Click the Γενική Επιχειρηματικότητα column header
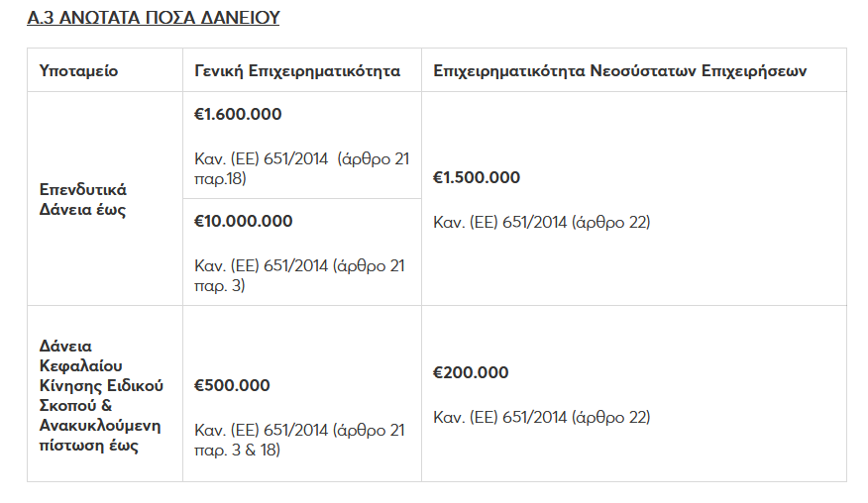868x503 pixels. [297, 71]
